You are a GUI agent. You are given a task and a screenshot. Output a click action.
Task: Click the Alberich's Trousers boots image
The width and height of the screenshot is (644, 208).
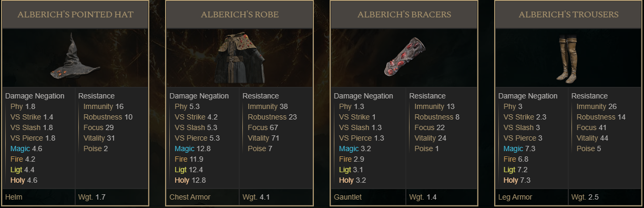(x=568, y=58)
